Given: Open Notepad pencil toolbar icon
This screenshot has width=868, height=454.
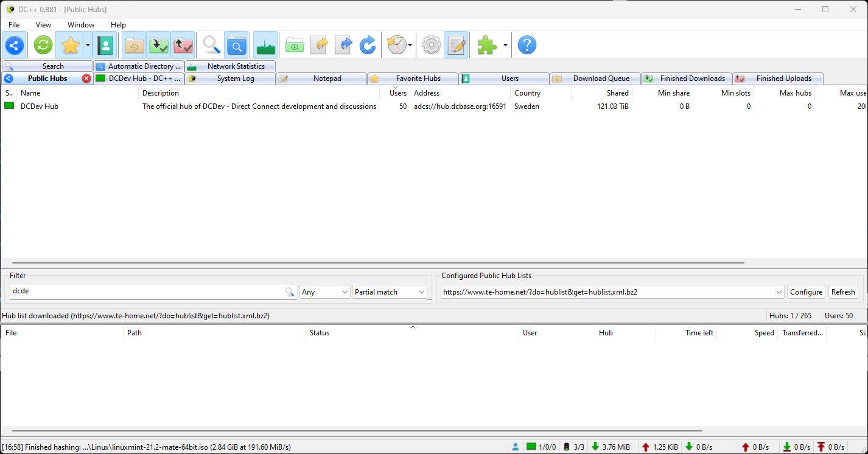Looking at the screenshot, I should [x=456, y=45].
